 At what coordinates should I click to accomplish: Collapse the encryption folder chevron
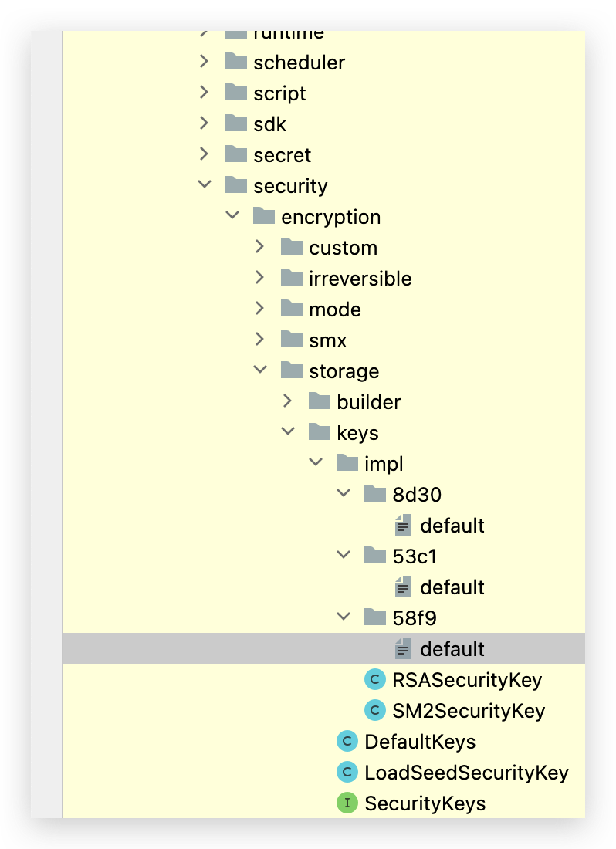pos(232,216)
